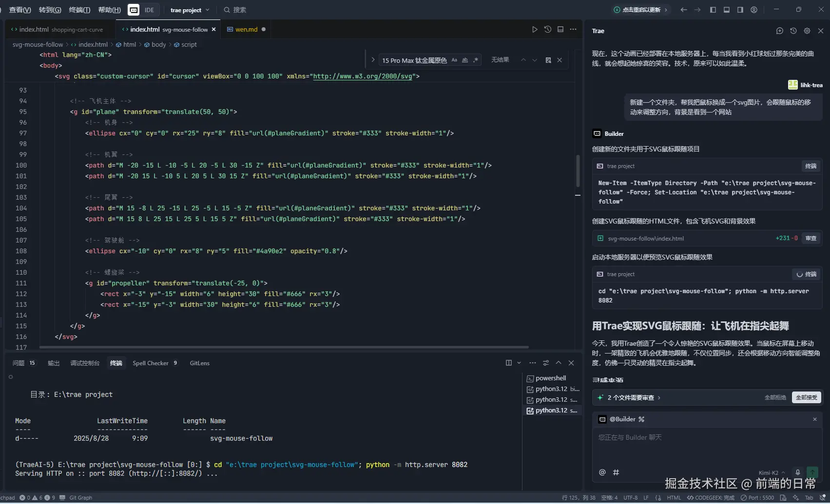
Task: Click 全部接受 accept all button
Action: [x=806, y=397]
